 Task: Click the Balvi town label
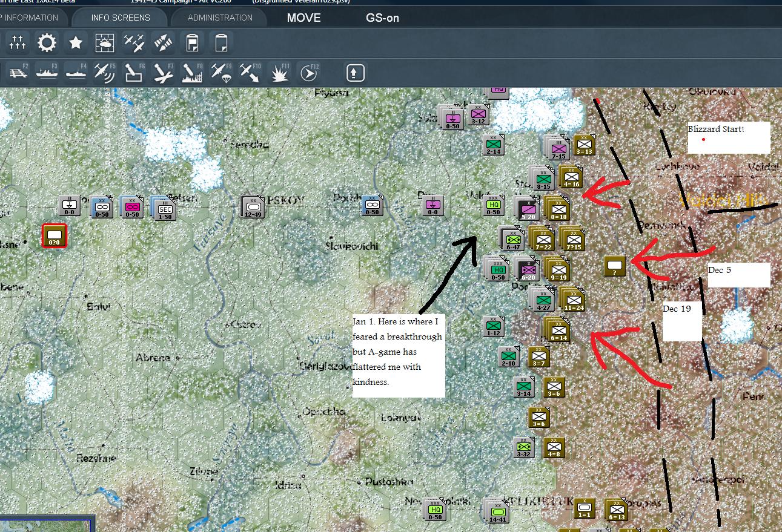pyautogui.click(x=99, y=306)
